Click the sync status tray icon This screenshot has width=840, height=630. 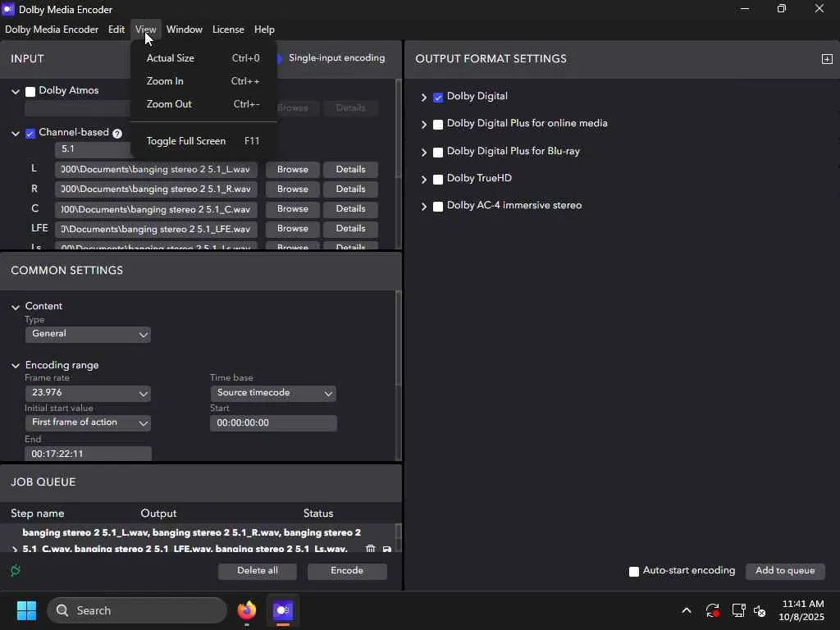pyautogui.click(x=713, y=610)
